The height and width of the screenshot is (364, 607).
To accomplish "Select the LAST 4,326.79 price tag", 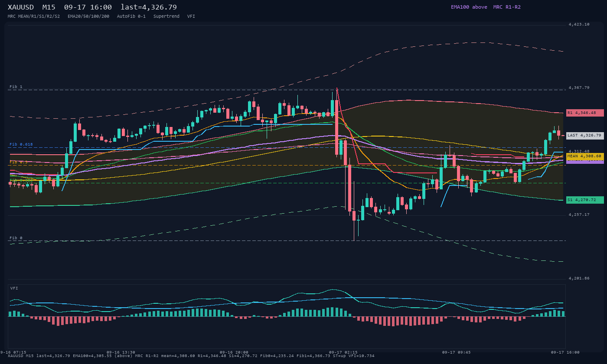I will tap(585, 135).
